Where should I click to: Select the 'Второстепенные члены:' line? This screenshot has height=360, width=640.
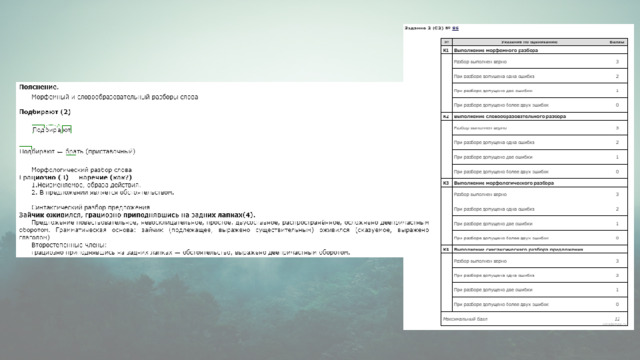[69, 245]
